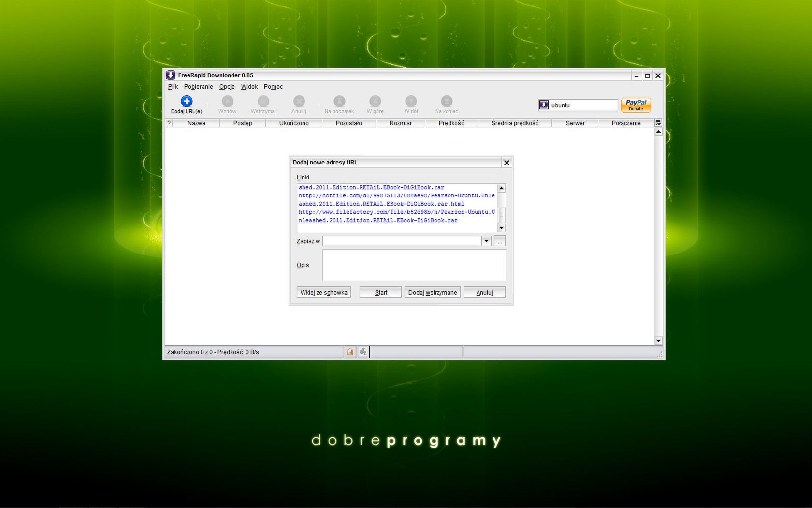Click the plugin icon next to the clipboard icon

pyautogui.click(x=362, y=352)
